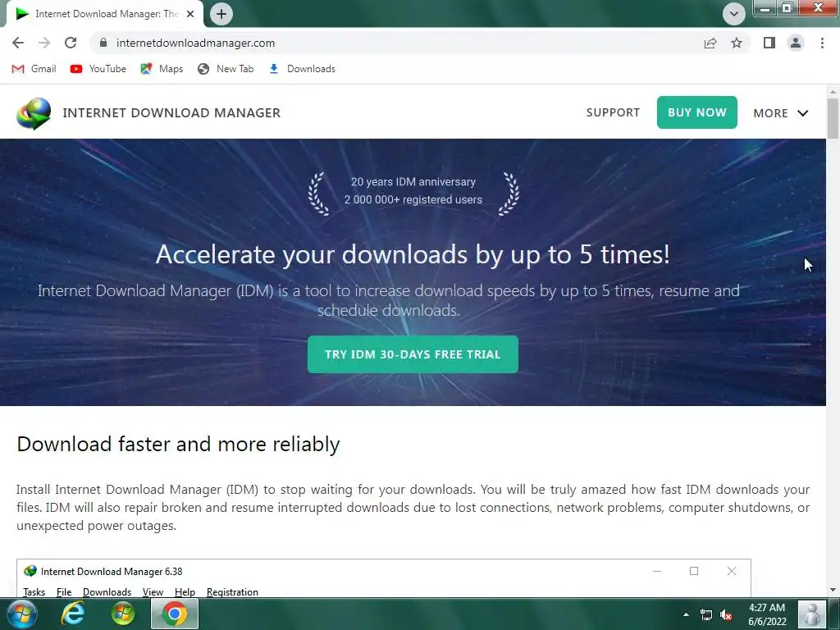Click View menu in IDM screenshot
Image resolution: width=840 pixels, height=630 pixels.
click(153, 591)
